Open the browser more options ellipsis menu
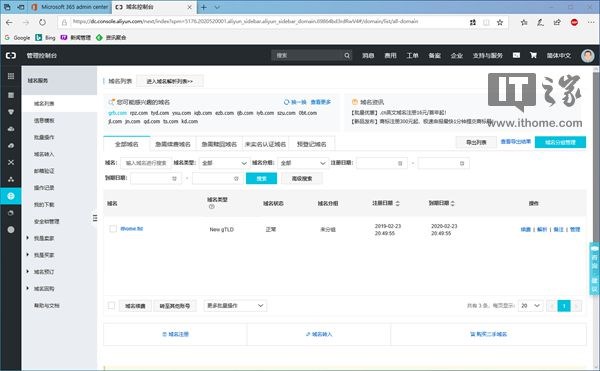 tap(591, 23)
